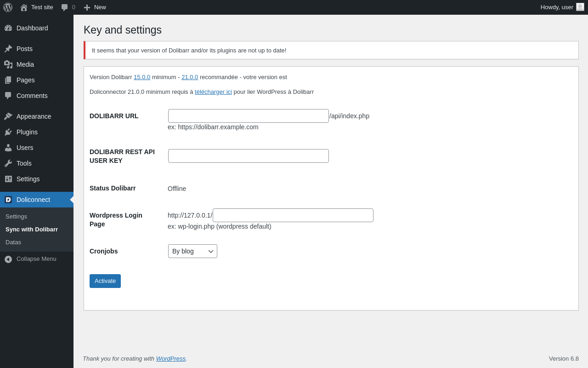This screenshot has height=368, width=588.
Task: Click the WordPress logo icon
Action: point(8,7)
